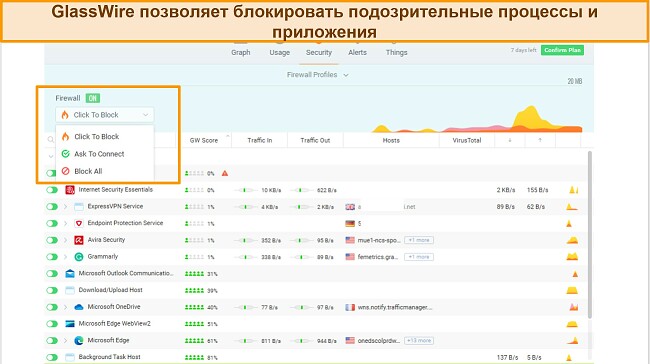Sort by VirusTotal column header
Screen dimensions: 650x364
(467, 141)
